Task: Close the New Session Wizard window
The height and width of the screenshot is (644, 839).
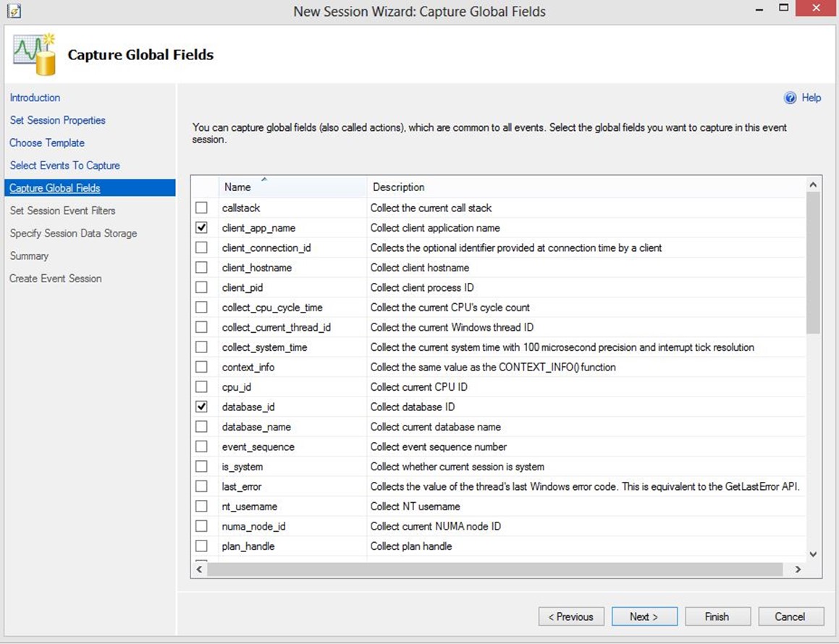Action: 816,8
